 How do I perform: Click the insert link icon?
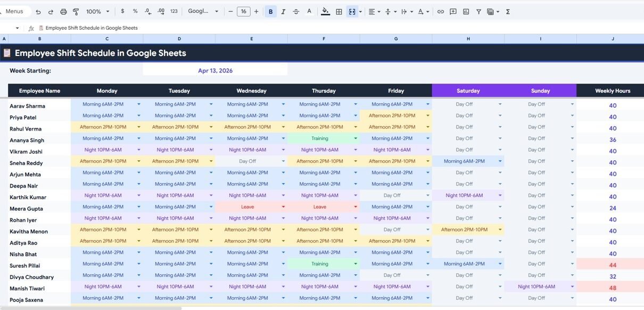pos(441,12)
